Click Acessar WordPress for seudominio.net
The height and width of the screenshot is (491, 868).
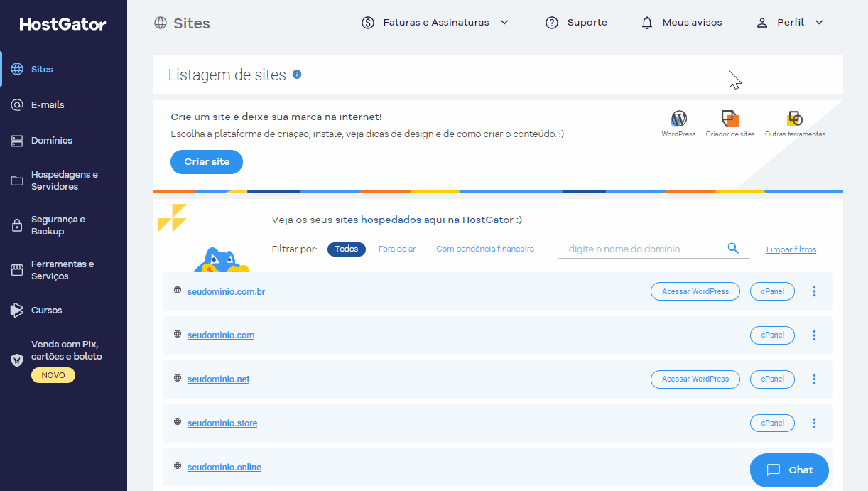[695, 379]
